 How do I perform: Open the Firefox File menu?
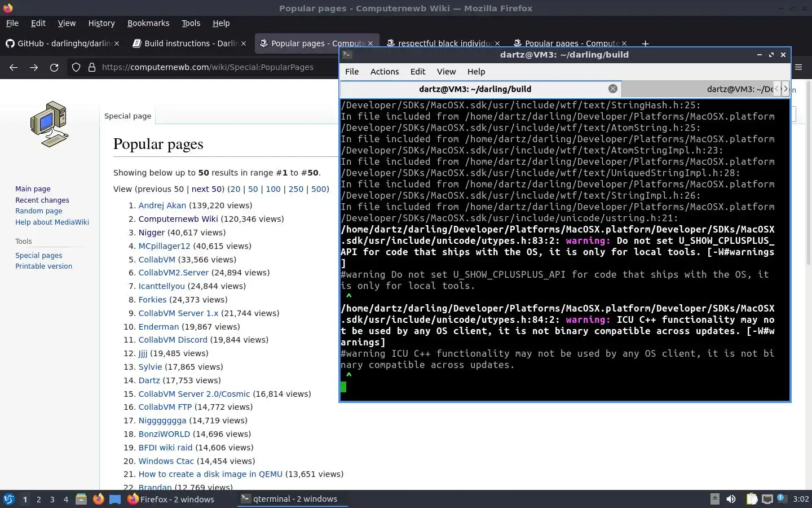coord(12,23)
